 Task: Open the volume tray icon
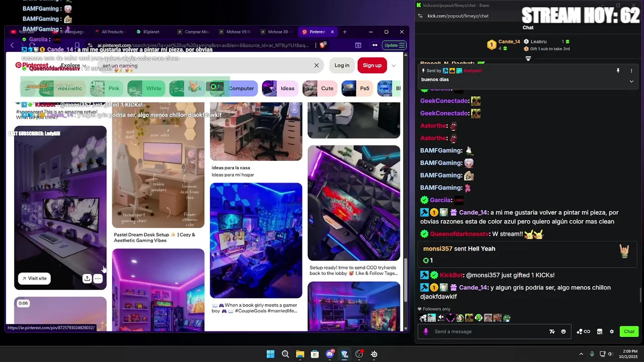(610, 354)
